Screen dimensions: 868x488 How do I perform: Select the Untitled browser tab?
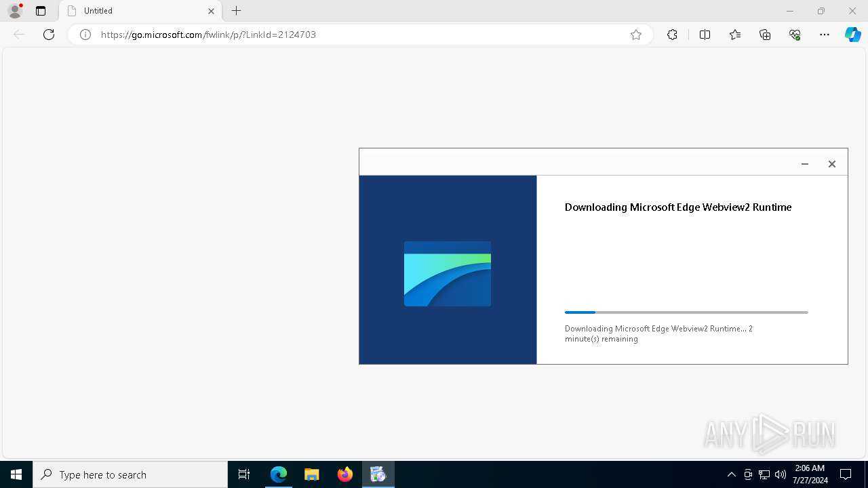coord(140,11)
